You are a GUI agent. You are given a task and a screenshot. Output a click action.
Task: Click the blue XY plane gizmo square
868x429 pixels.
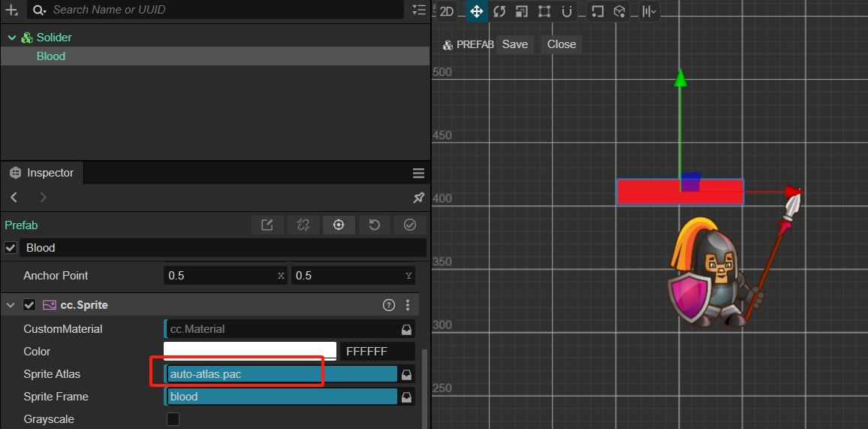690,182
